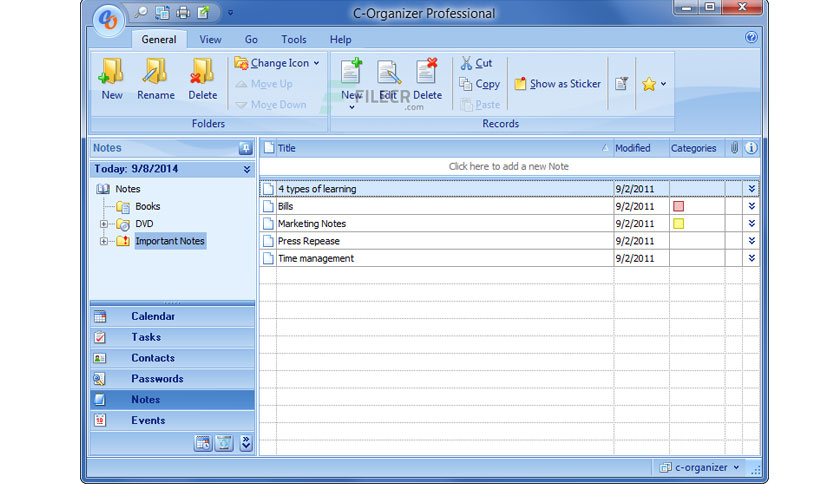Select the '4 types of learning' note
Screen dimensions: 836x484
[509, 189]
